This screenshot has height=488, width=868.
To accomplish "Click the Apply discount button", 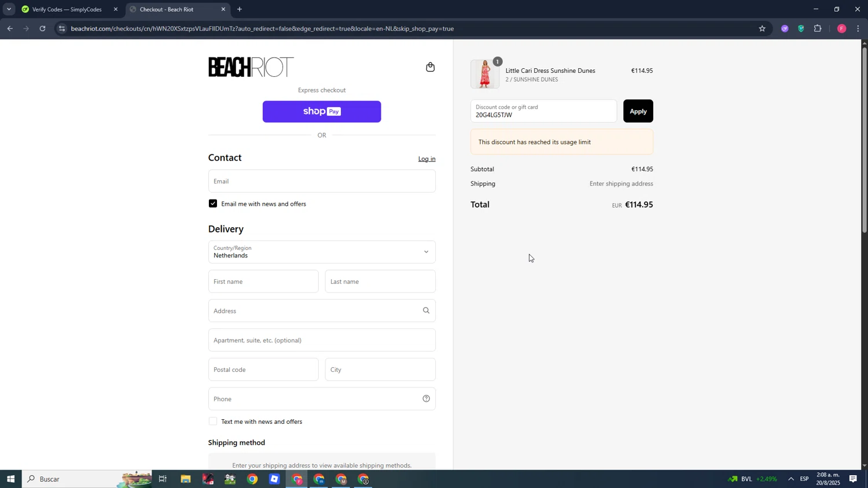I will [x=638, y=111].
